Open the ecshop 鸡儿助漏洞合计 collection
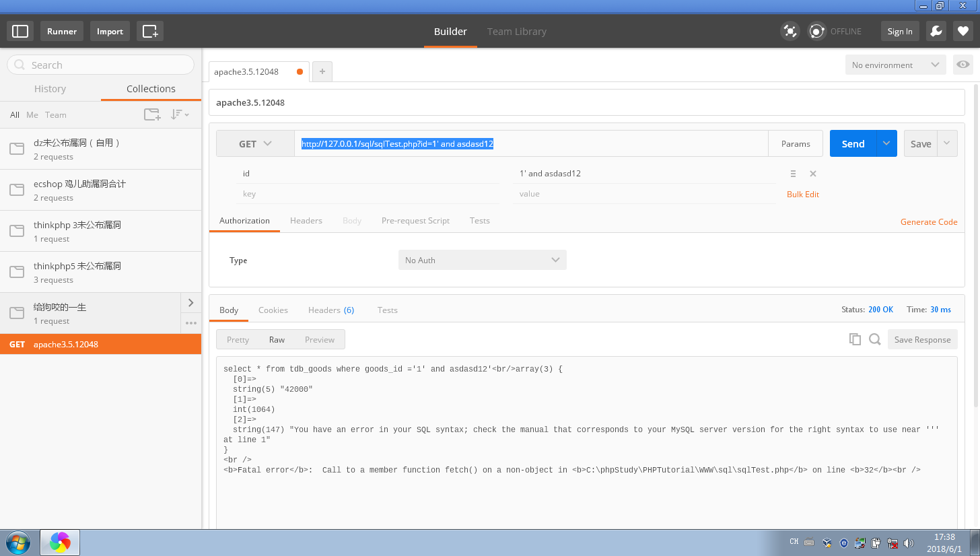 (101, 190)
